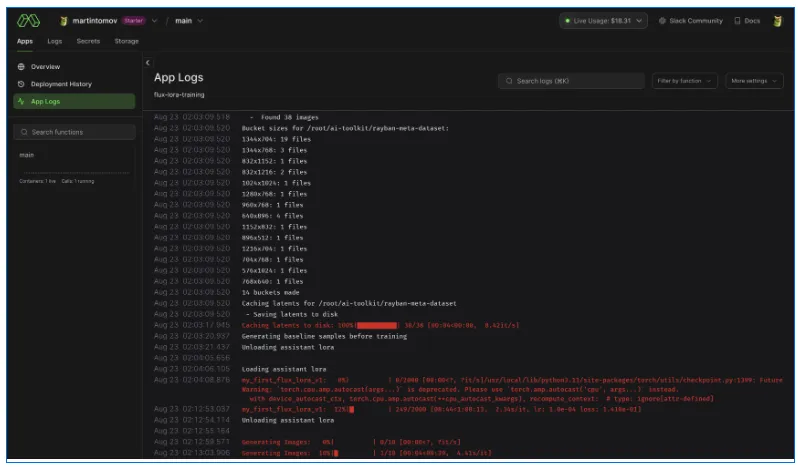Click the user profile avatar icon
This screenshot has height=467, width=798.
(x=777, y=21)
